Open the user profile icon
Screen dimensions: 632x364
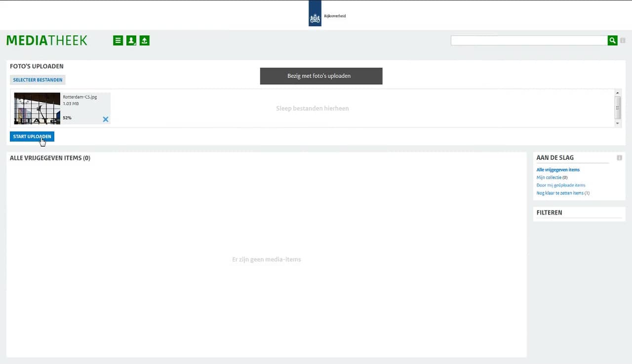(x=131, y=40)
